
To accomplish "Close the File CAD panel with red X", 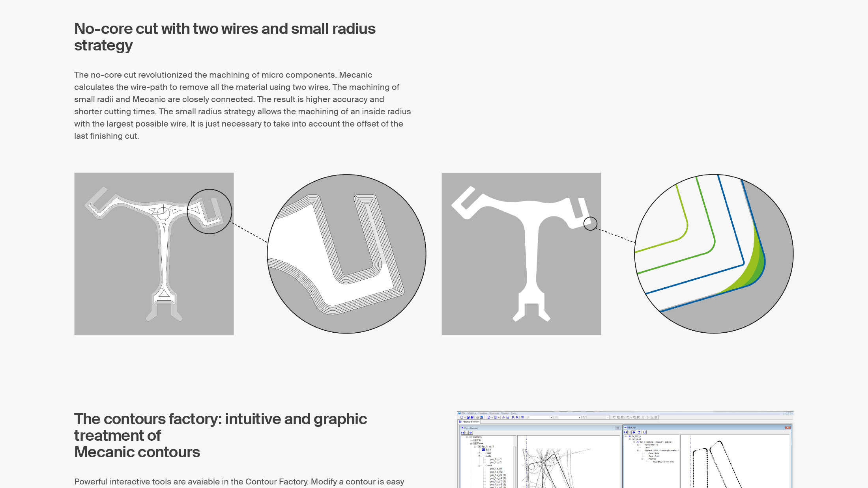I will point(788,428).
